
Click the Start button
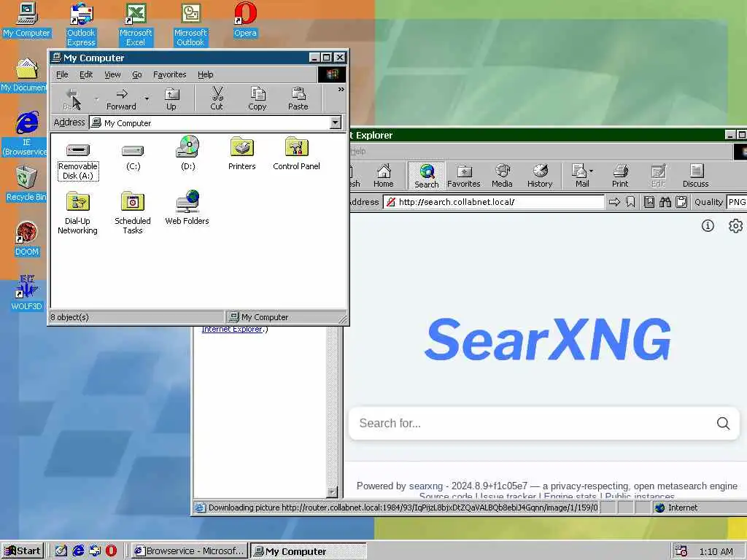pyautogui.click(x=23, y=551)
